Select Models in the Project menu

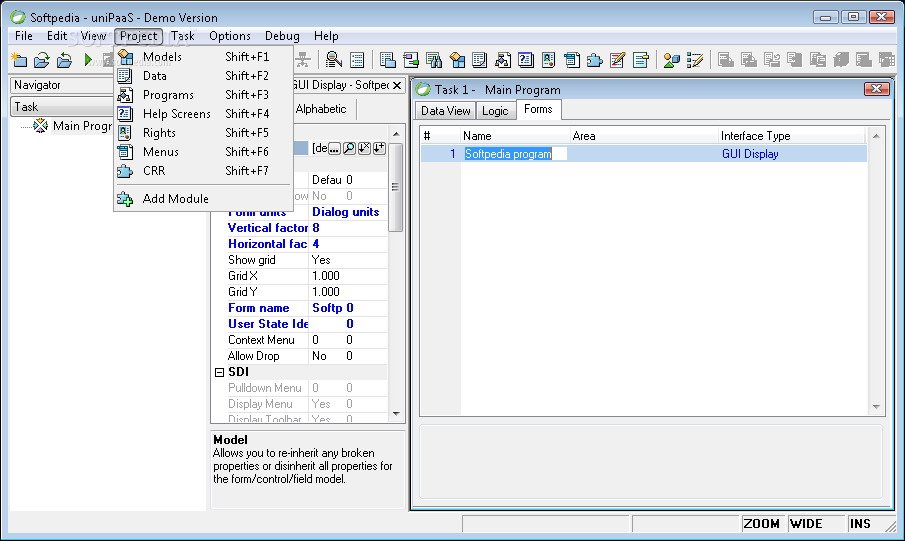point(202,57)
